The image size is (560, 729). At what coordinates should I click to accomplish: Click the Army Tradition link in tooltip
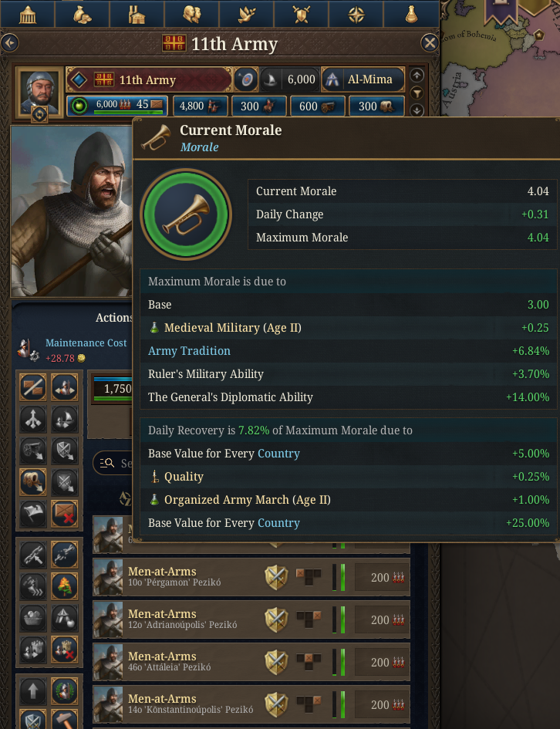click(x=189, y=351)
